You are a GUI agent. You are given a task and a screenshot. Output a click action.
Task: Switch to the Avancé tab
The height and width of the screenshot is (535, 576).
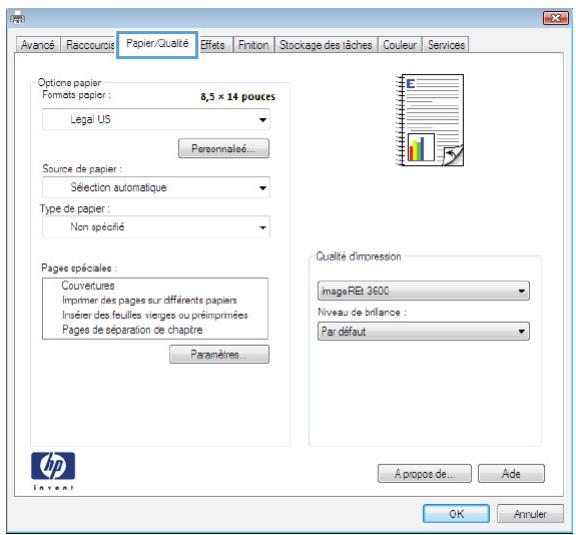(38, 45)
